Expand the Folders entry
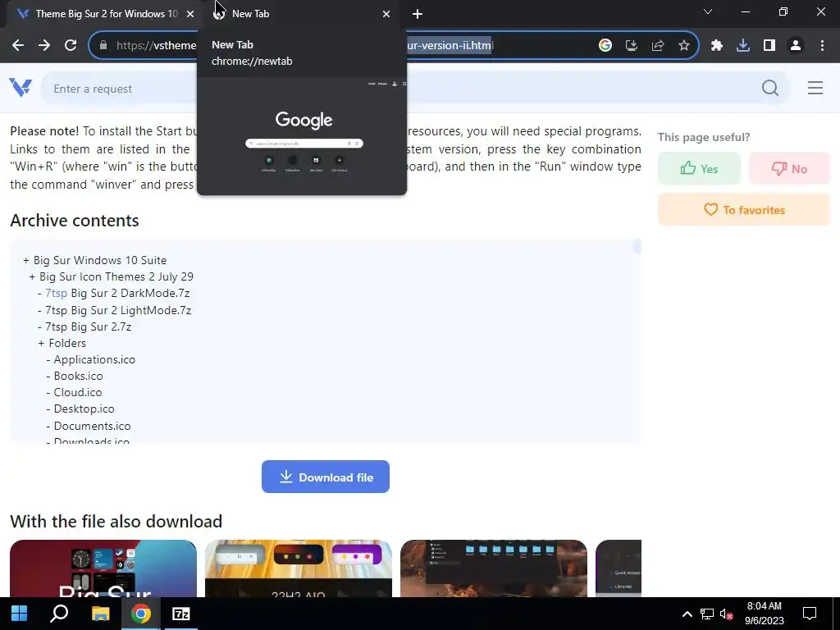Viewport: 840px width, 630px height. (x=62, y=344)
